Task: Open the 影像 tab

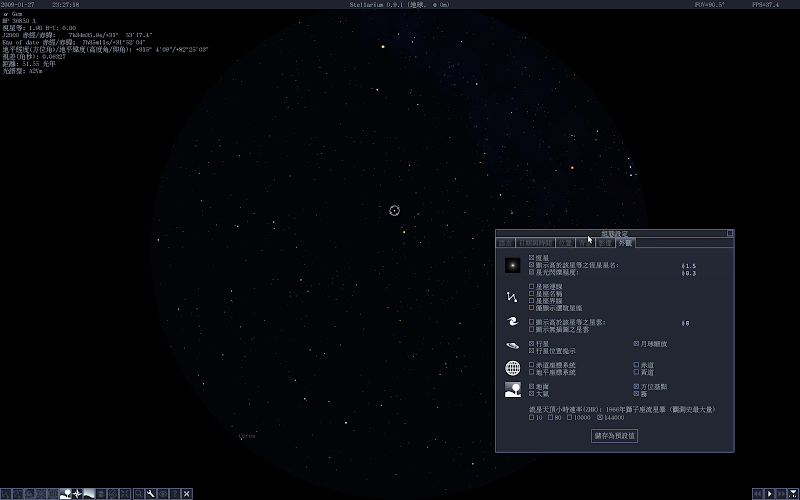Action: tap(605, 243)
